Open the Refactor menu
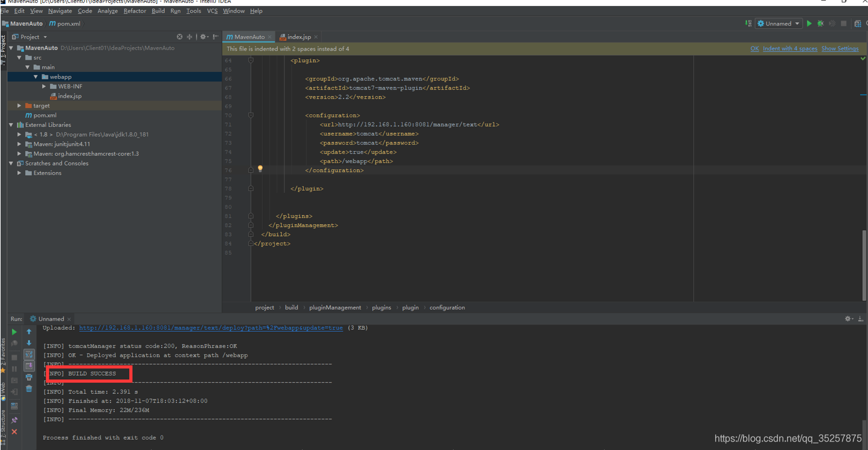This screenshot has width=868, height=450. pyautogui.click(x=135, y=11)
